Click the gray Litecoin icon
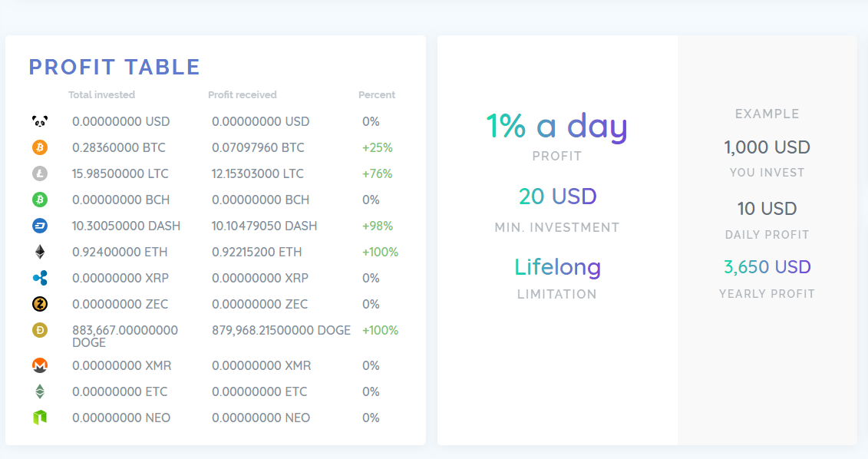Image resolution: width=868 pixels, height=459 pixels. [x=40, y=173]
